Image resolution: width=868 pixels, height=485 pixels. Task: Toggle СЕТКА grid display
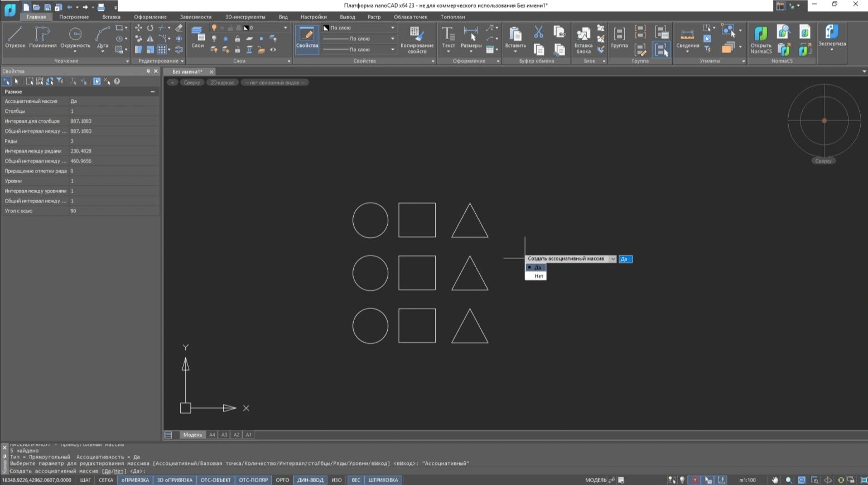coord(106,480)
